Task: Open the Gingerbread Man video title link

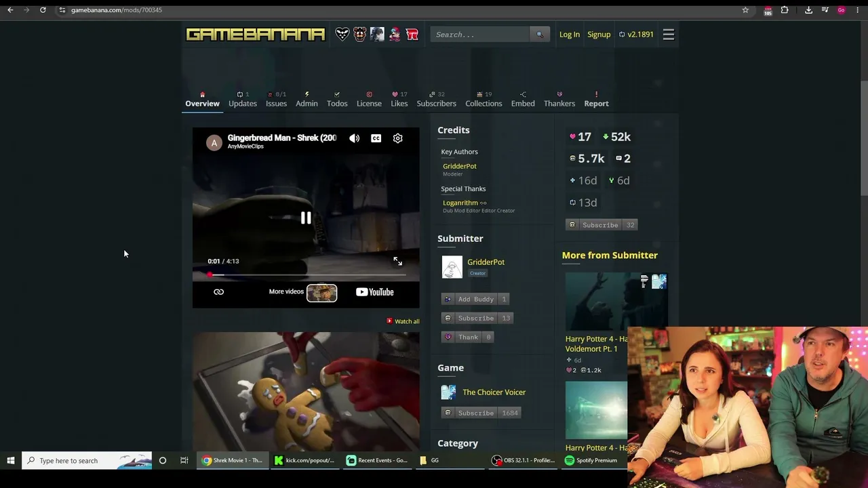Action: coord(282,138)
